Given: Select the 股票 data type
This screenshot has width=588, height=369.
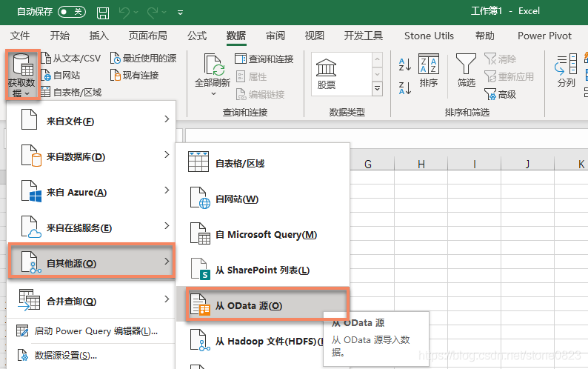Looking at the screenshot, I should click(x=327, y=74).
